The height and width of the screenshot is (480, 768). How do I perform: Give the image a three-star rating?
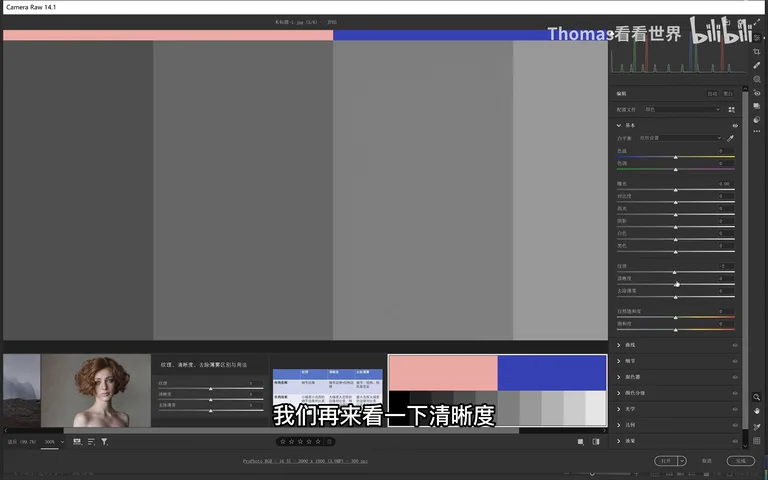tap(300, 442)
